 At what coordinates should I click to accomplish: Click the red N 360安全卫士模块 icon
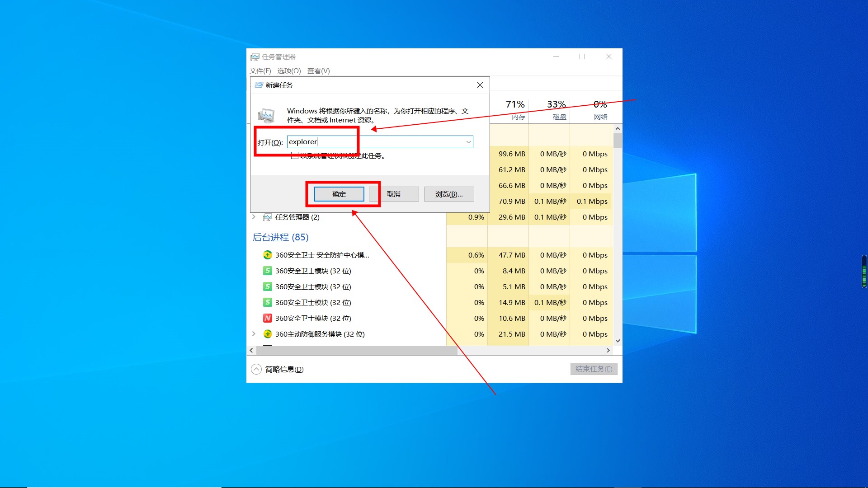click(268, 318)
